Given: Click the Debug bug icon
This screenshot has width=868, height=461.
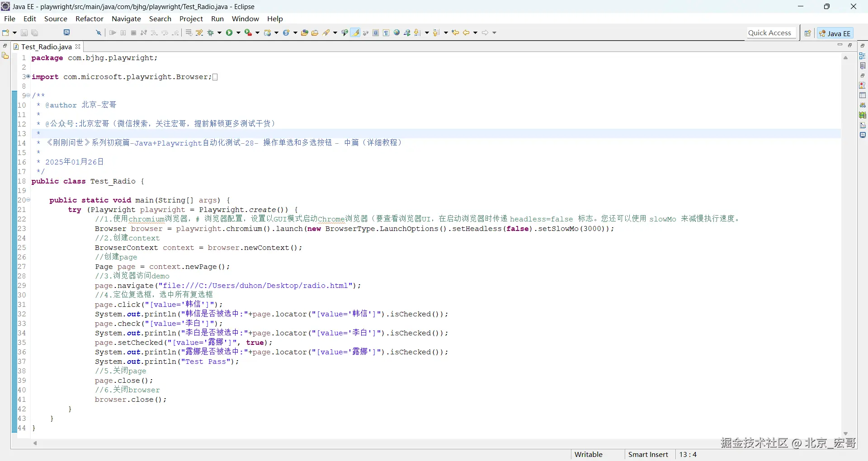Looking at the screenshot, I should pyautogui.click(x=211, y=33).
